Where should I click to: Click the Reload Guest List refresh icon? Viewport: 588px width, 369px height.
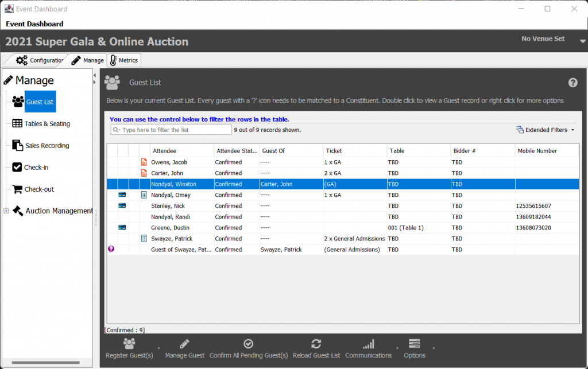click(316, 344)
